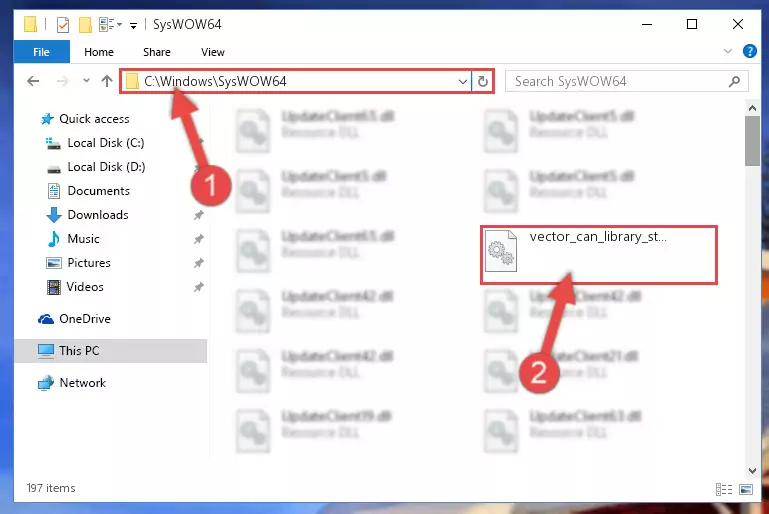Open Pictures in the sidebar
Viewport: 769px width, 514px height.
[89, 263]
